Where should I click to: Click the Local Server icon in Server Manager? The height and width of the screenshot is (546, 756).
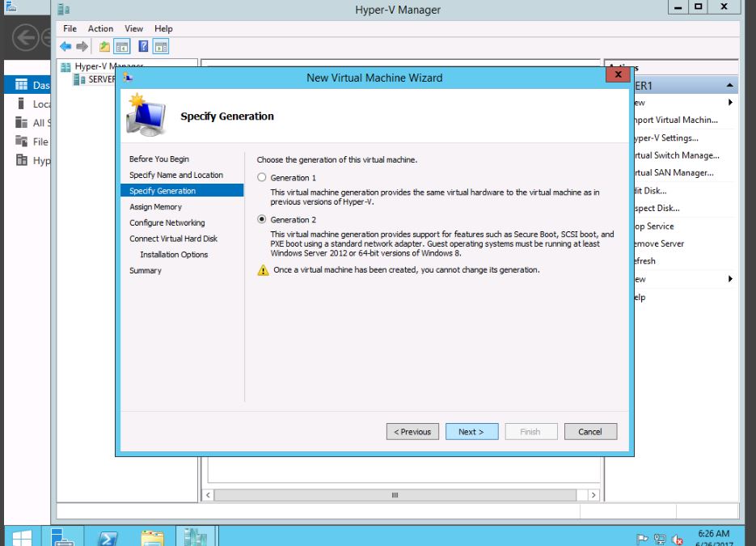click(x=21, y=104)
